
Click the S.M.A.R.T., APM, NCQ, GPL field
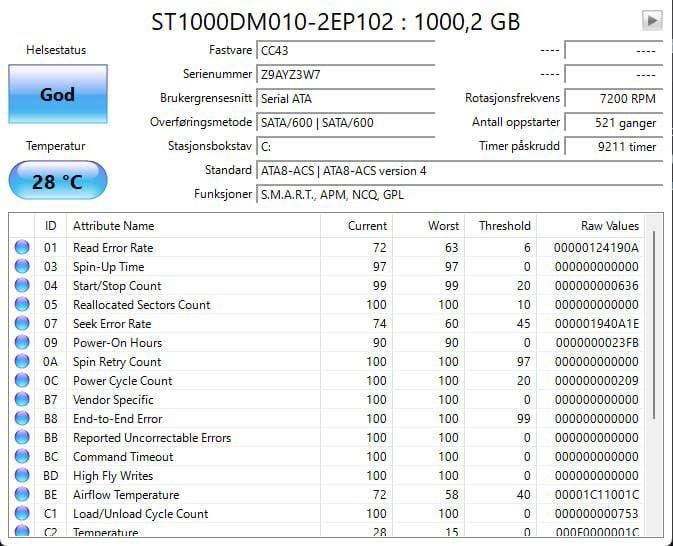pos(460,195)
